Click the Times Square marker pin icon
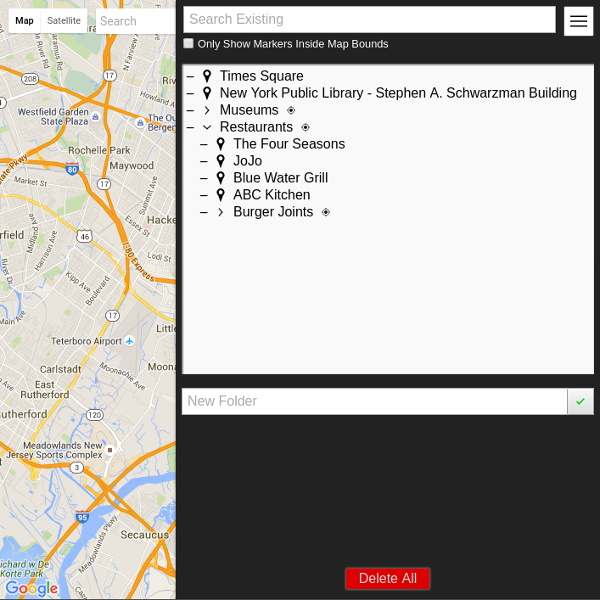This screenshot has height=600, width=600. (207, 76)
